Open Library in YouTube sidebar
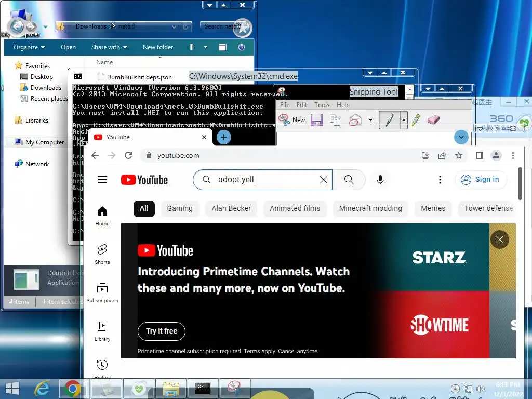This screenshot has width=532, height=399. (x=102, y=331)
